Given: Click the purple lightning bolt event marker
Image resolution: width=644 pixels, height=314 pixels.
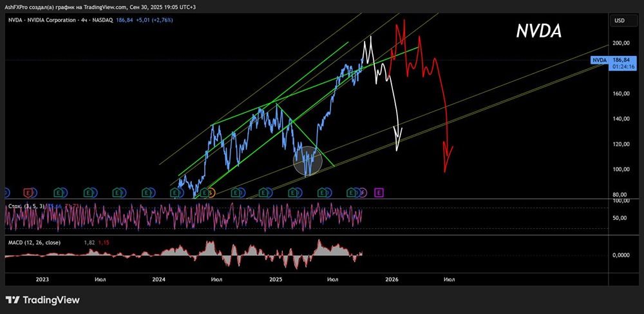Looking at the screenshot, I should pos(363,192).
